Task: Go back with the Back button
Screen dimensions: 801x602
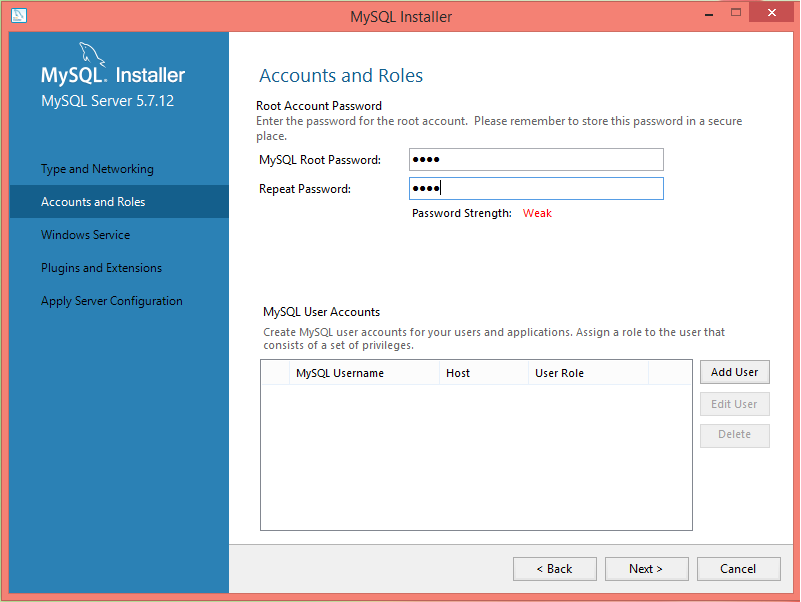Action: 554,569
